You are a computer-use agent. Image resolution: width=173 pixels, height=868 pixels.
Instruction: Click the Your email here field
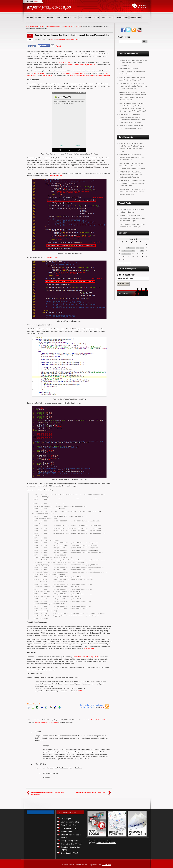click(x=133, y=278)
